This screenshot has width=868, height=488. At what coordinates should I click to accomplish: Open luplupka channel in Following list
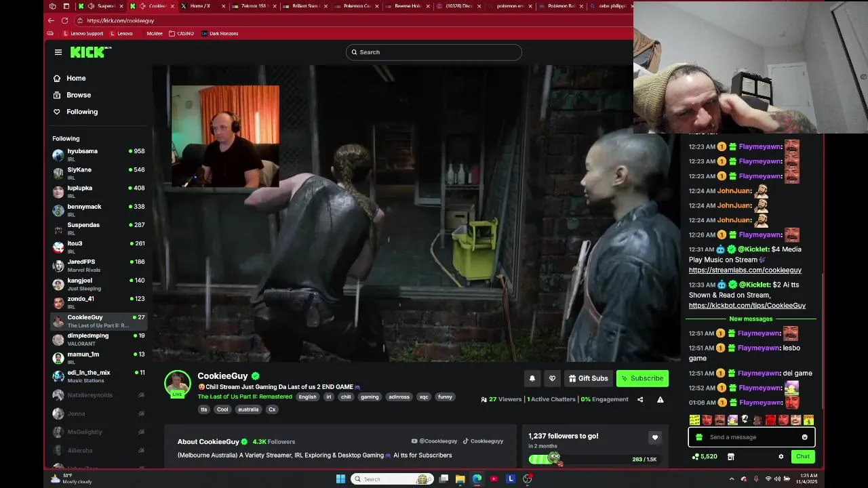click(99, 191)
